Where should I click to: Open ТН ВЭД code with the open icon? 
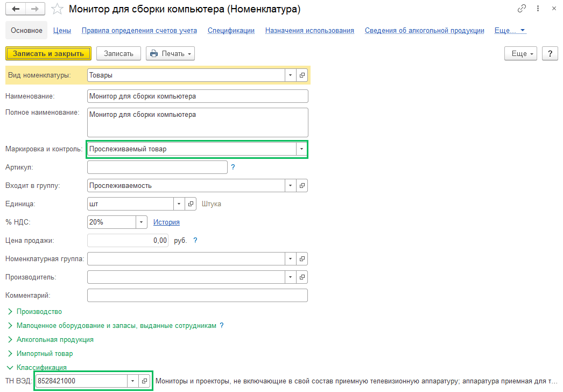(x=144, y=381)
